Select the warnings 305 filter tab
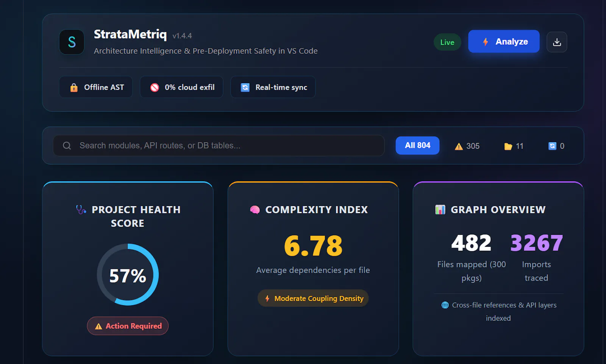Image resolution: width=606 pixels, height=364 pixels. click(x=467, y=146)
